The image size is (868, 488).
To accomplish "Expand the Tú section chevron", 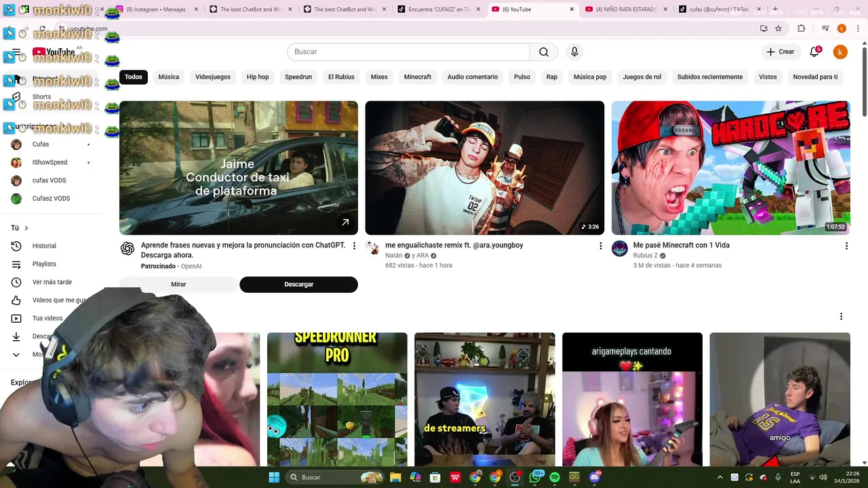I will tap(26, 228).
